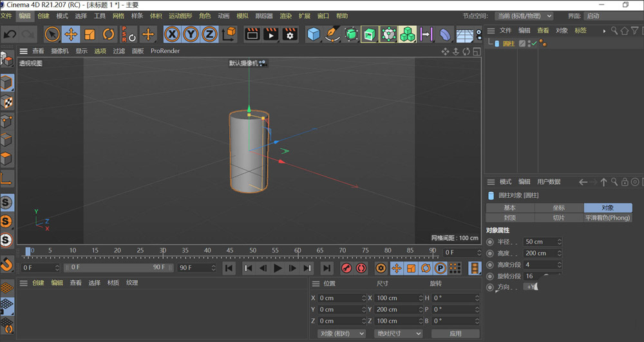Toggle the X axis lock
This screenshot has width=644, height=342.
[x=172, y=34]
